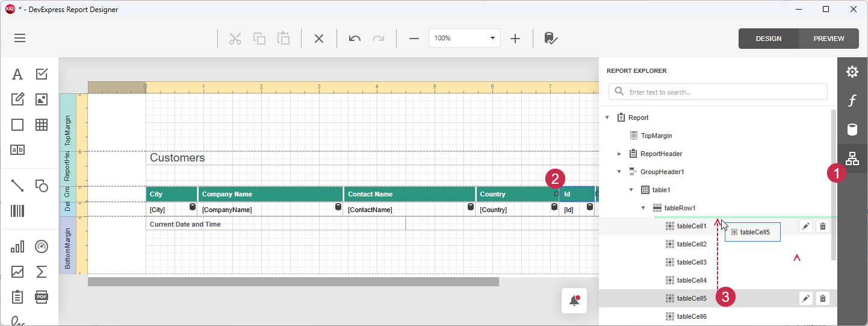This screenshot has width=868, height=326.
Task: Collapse the table1 node
Action: pyautogui.click(x=631, y=190)
